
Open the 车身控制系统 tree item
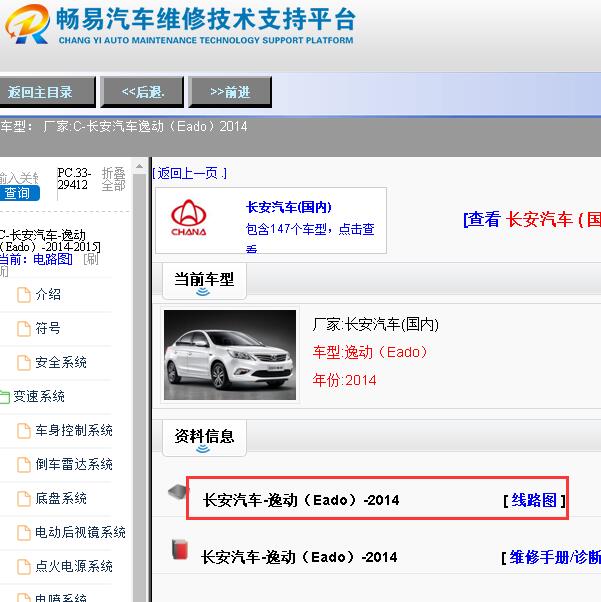point(74,430)
